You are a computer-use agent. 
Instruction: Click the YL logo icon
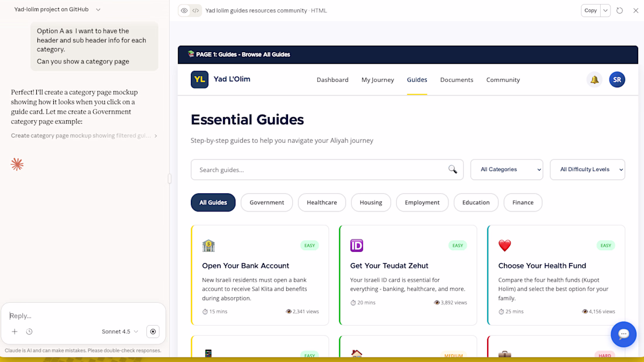click(200, 80)
